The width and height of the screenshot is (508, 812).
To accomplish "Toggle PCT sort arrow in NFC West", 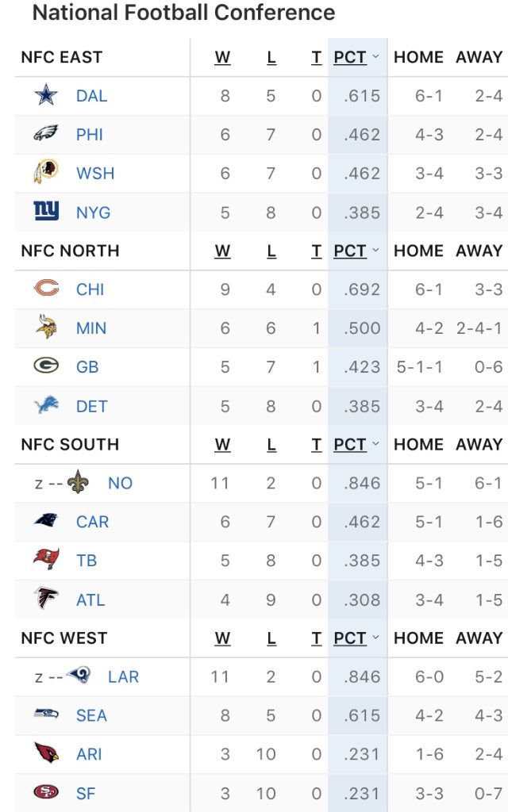I will pyautogui.click(x=375, y=638).
